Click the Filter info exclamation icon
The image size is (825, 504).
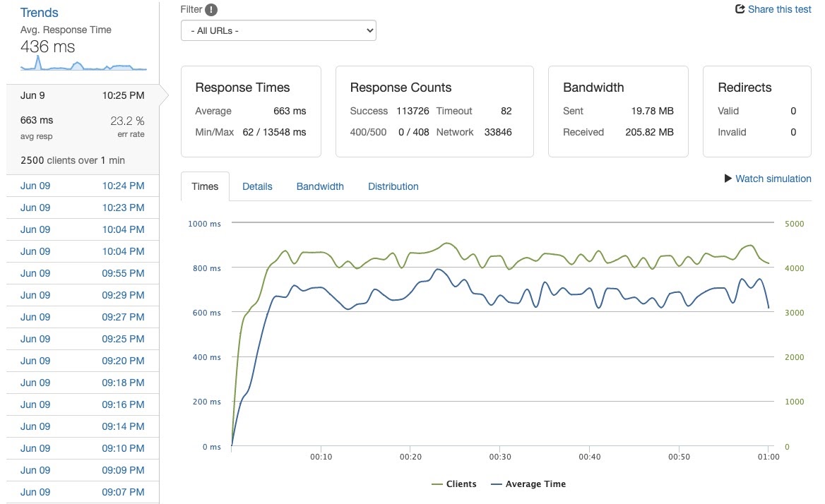coord(211,9)
